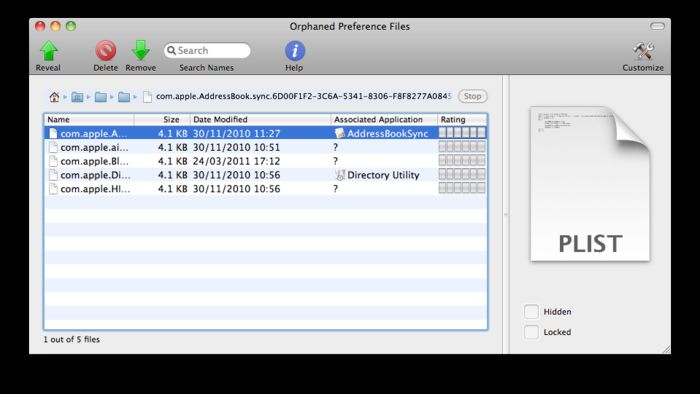Click the date 30/11/2010 10:51
Screen dimensions: 700x394
tap(237, 147)
